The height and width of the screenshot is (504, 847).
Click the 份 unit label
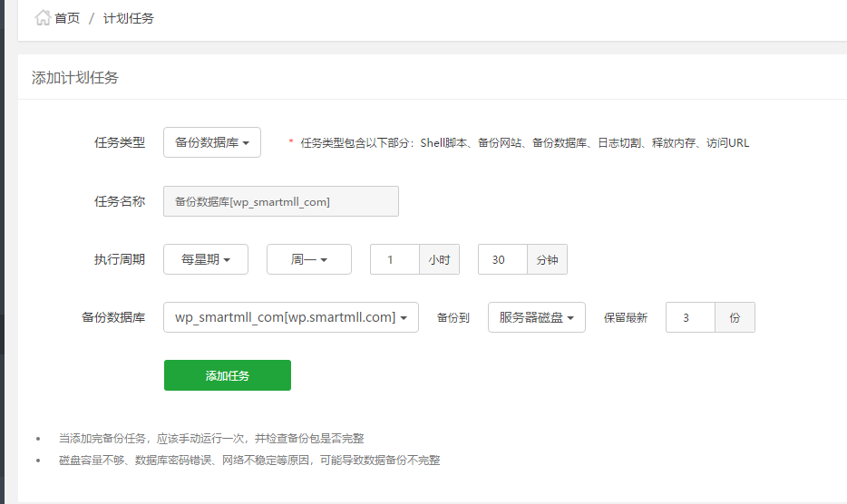pos(735,317)
